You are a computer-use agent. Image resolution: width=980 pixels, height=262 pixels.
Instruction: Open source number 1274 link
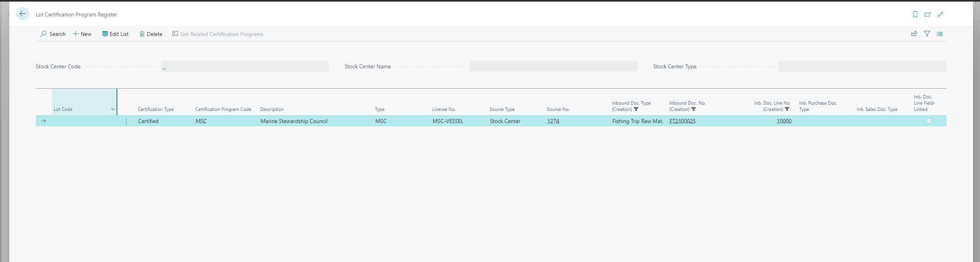(x=553, y=121)
